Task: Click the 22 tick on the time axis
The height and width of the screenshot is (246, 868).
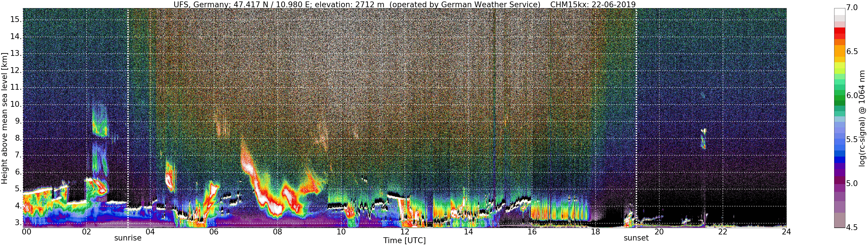Action: point(723,232)
